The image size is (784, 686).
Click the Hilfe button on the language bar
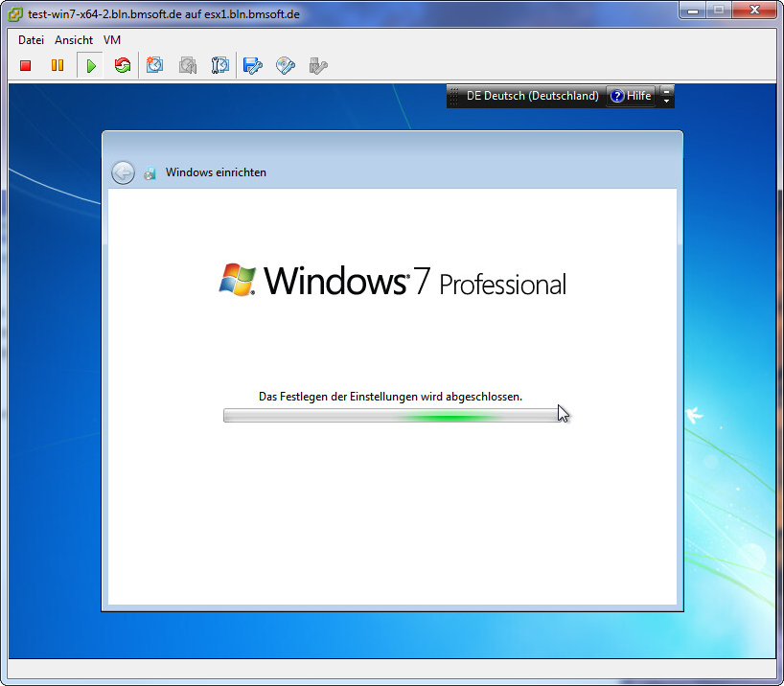(x=631, y=96)
